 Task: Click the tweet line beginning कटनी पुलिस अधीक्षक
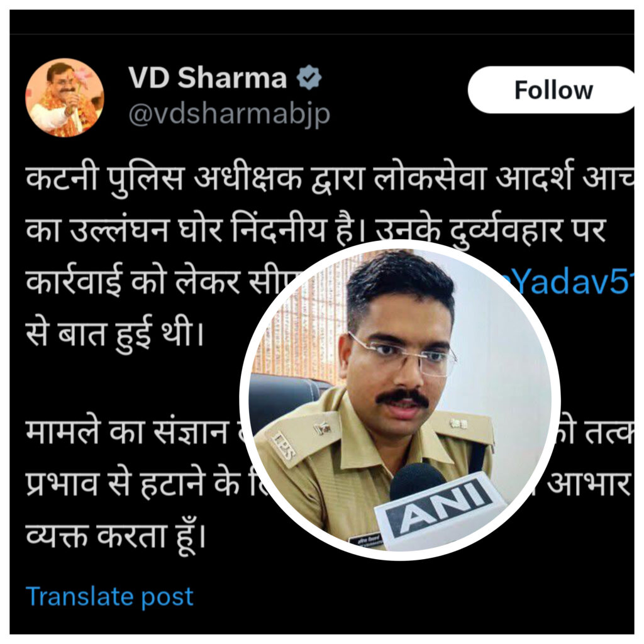(x=330, y=179)
